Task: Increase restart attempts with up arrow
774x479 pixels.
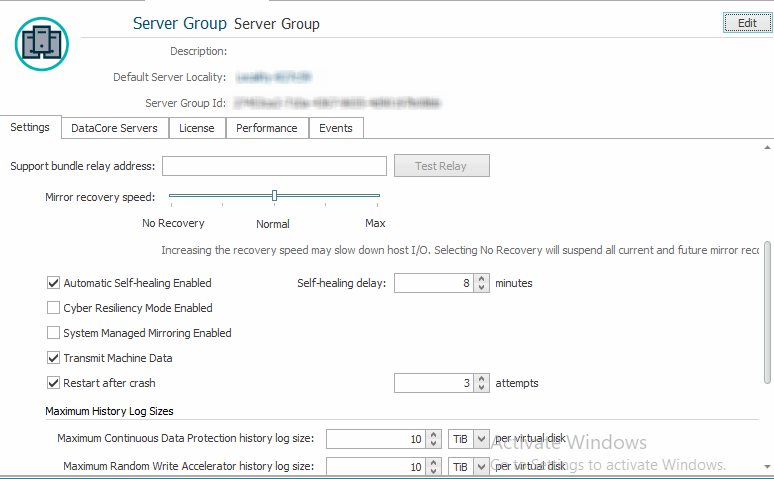Action: (484, 378)
